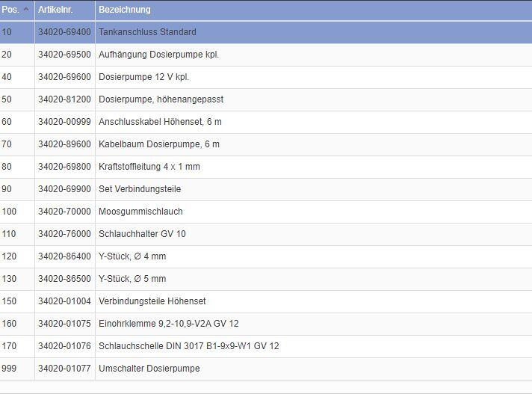
Task: Select row Aufhängung Dosierpumpe kpl.
Action: pos(158,55)
